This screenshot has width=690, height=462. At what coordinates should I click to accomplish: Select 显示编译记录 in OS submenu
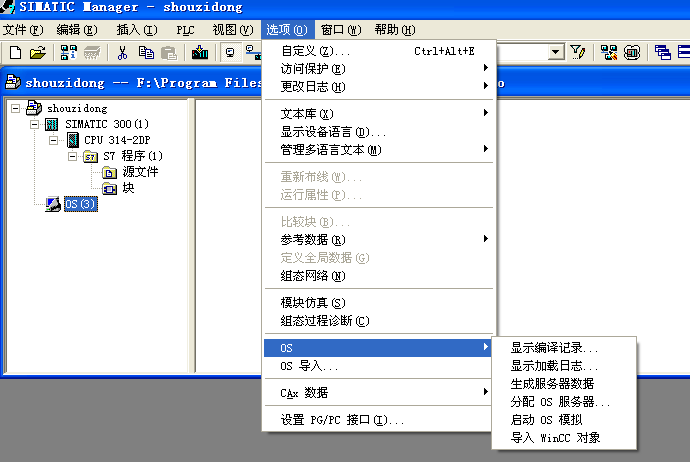click(564, 348)
